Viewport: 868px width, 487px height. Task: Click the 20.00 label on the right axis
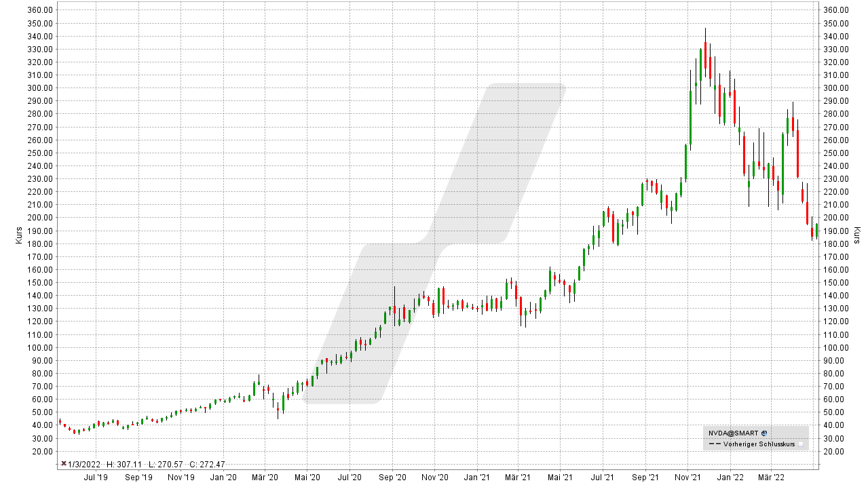[833, 452]
